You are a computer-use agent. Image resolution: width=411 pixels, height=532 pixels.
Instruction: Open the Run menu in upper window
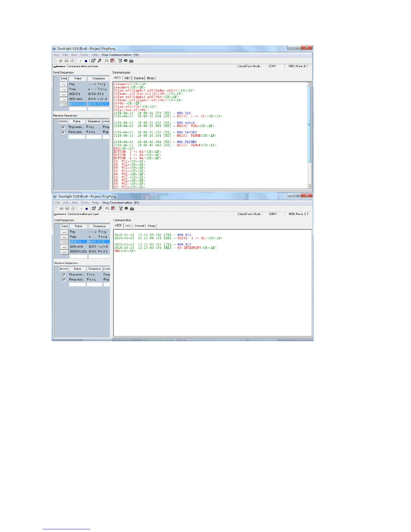(74, 55)
